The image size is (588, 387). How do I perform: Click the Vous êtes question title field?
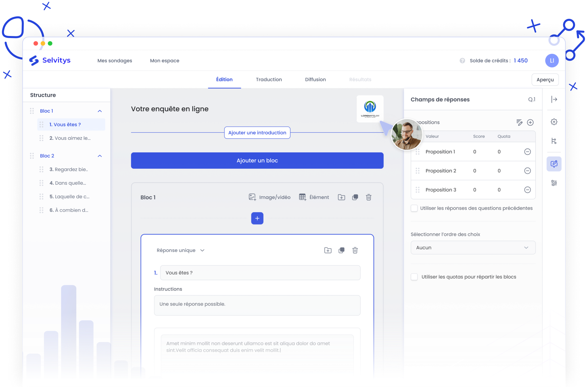point(260,273)
